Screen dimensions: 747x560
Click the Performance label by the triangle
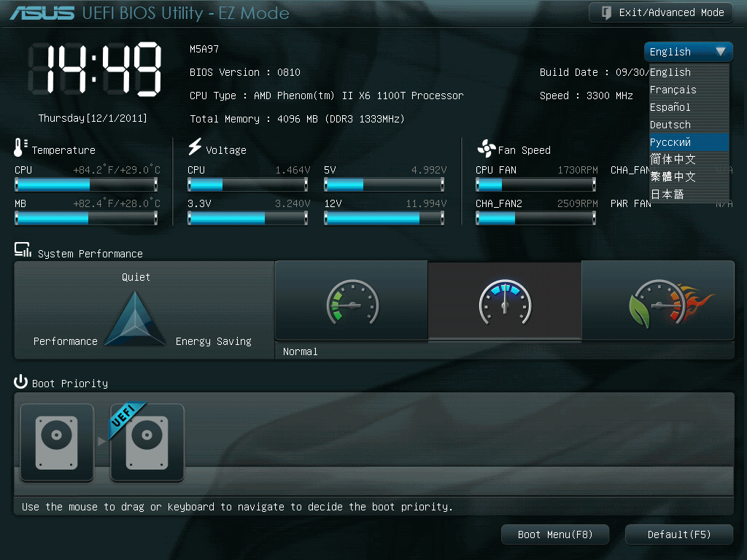[x=65, y=341]
